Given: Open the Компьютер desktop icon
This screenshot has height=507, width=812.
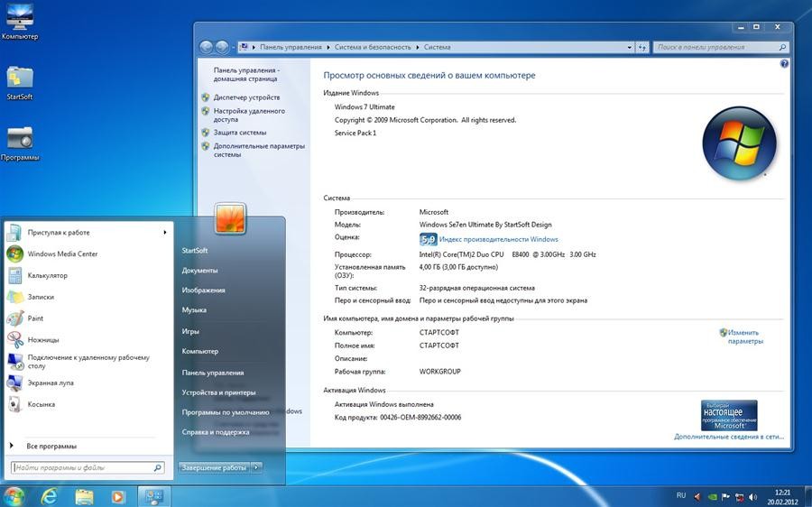Looking at the screenshot, I should tap(20, 22).
